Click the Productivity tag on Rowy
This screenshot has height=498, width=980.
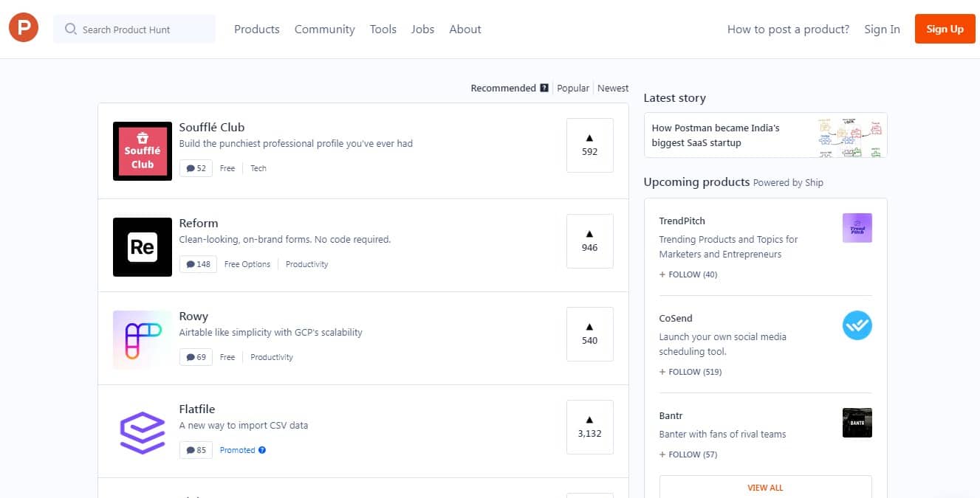[272, 357]
